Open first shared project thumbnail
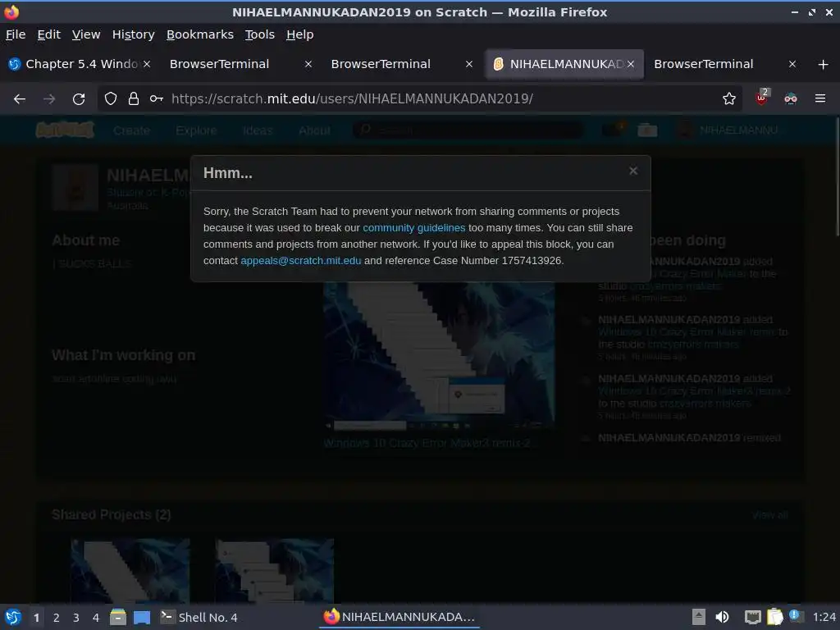840x630 pixels. (130, 571)
